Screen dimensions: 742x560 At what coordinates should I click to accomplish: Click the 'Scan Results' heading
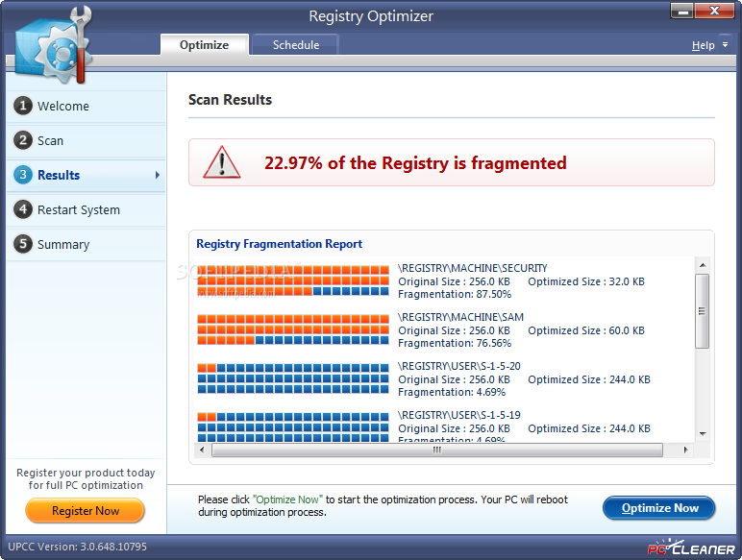click(x=230, y=100)
